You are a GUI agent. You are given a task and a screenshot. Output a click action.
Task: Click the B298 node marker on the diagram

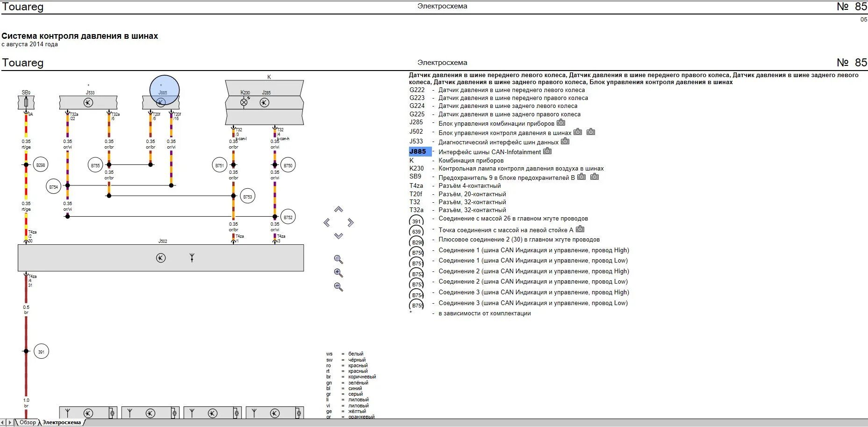(x=41, y=165)
